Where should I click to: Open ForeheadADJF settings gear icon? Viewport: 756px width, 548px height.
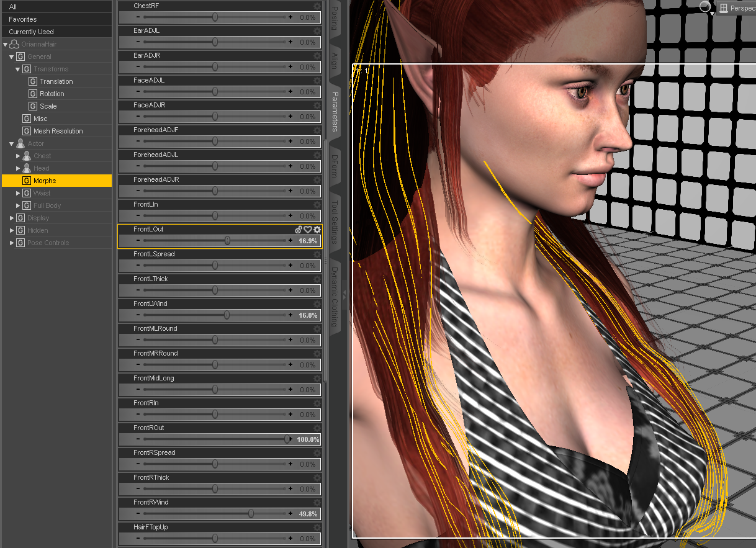pos(317,130)
